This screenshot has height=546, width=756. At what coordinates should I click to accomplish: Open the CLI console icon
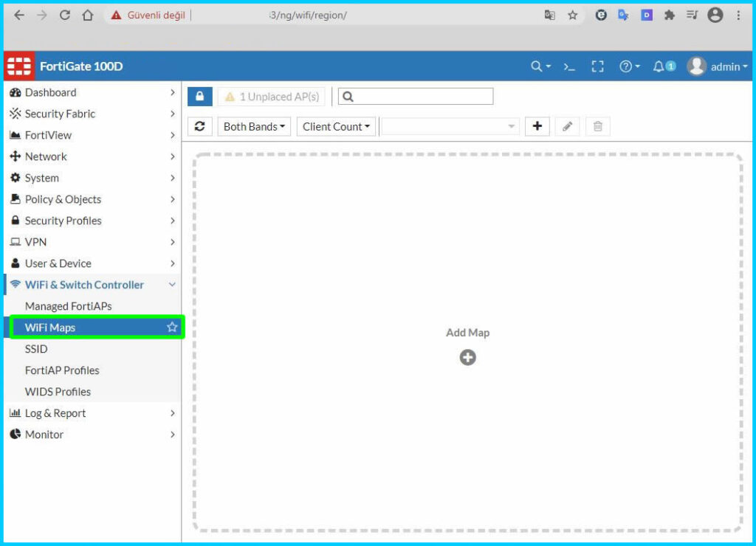tap(569, 66)
